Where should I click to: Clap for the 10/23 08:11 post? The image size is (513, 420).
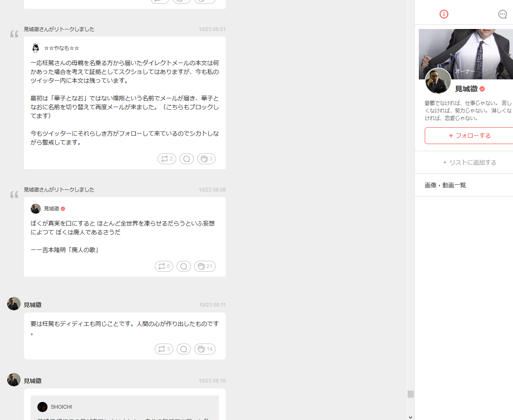tap(205, 349)
